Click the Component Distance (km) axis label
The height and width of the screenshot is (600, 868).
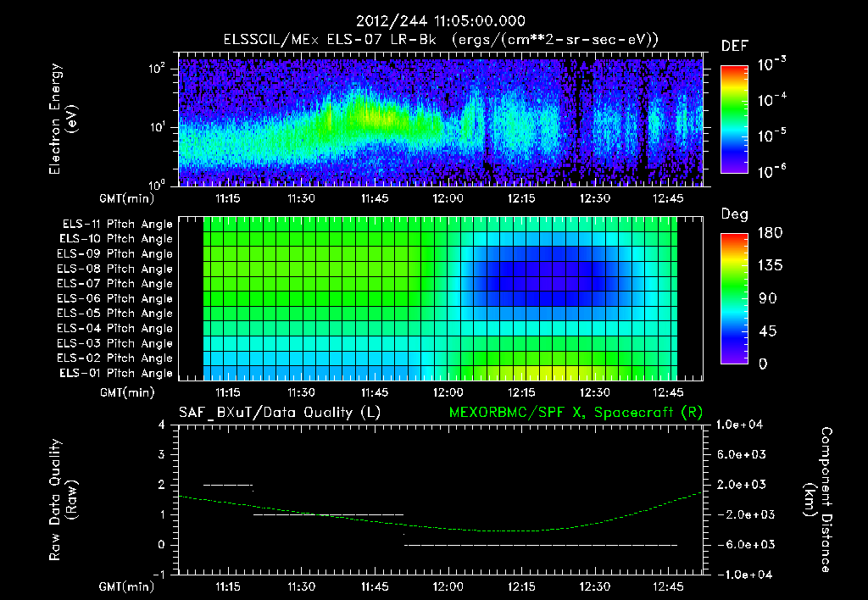(820, 500)
